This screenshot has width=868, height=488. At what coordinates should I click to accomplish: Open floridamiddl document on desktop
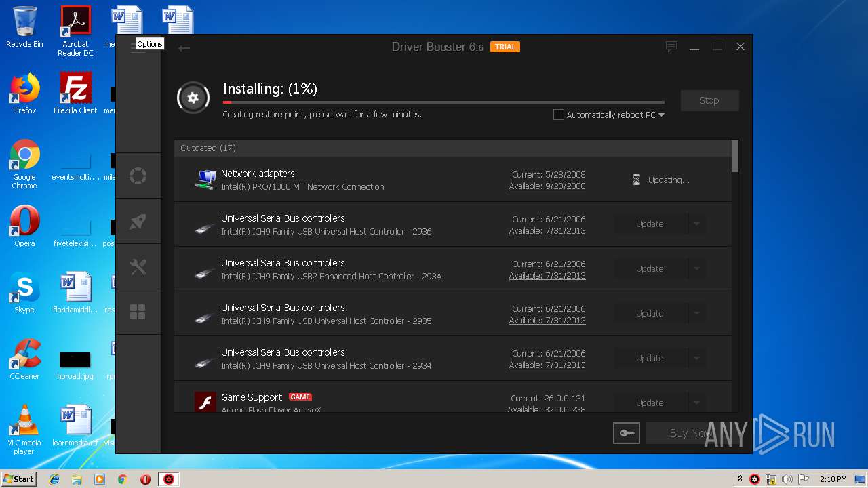pyautogui.click(x=75, y=293)
